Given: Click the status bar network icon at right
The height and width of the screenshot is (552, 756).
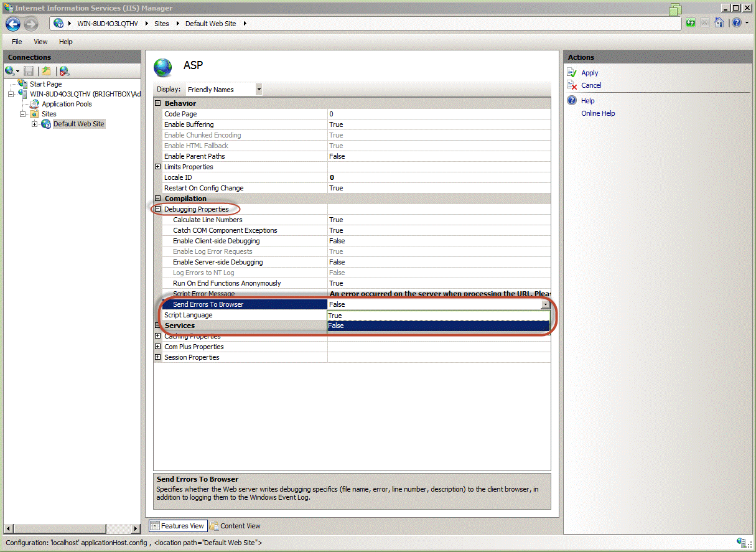Looking at the screenshot, I should [741, 543].
